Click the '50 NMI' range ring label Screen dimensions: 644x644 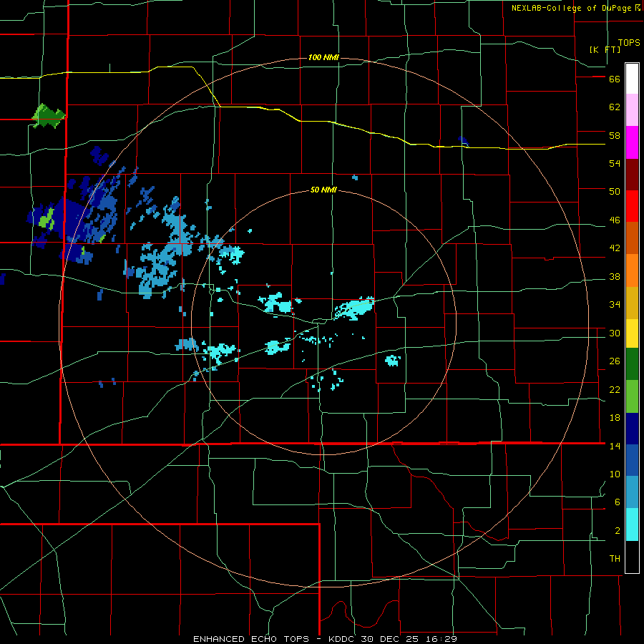coord(323,190)
